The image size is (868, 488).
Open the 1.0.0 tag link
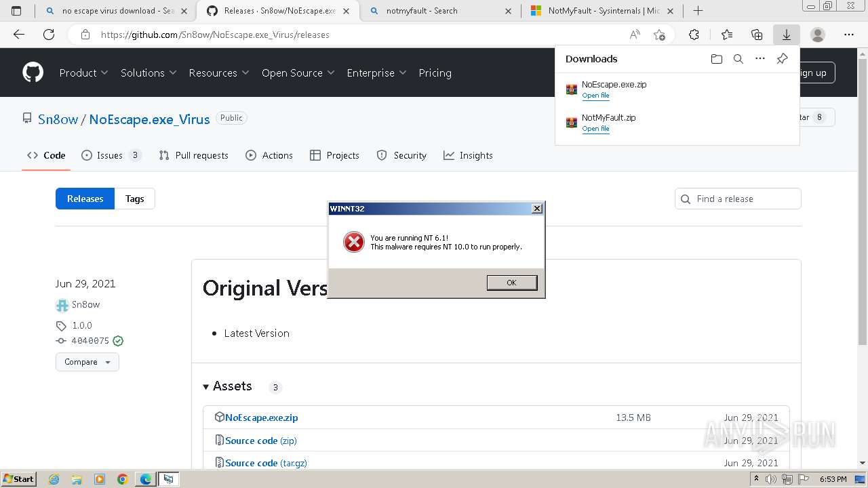tap(82, 325)
